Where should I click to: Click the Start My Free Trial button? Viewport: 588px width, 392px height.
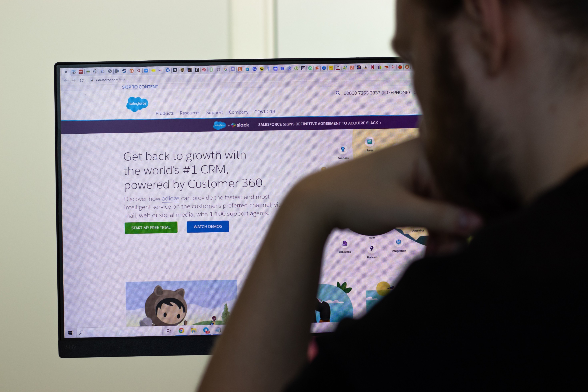pyautogui.click(x=151, y=227)
